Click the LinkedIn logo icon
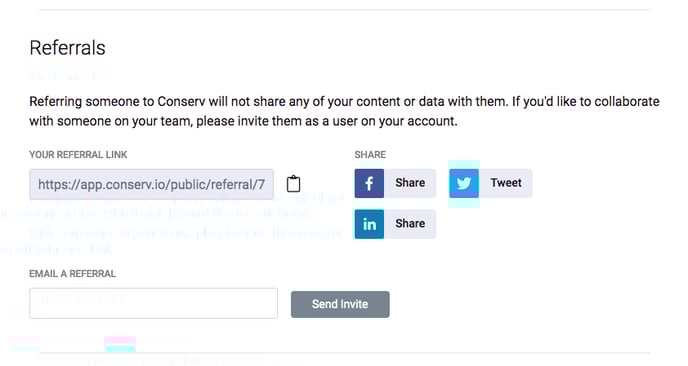Image resolution: width=688 pixels, height=366 pixels. [369, 224]
